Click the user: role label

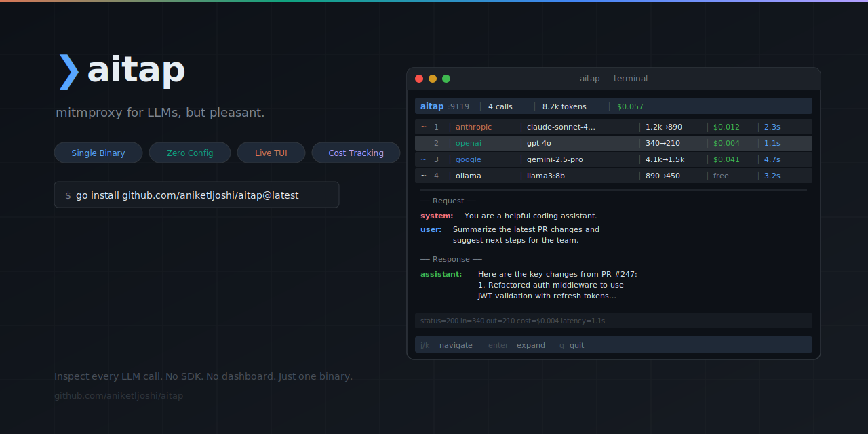[431, 229]
